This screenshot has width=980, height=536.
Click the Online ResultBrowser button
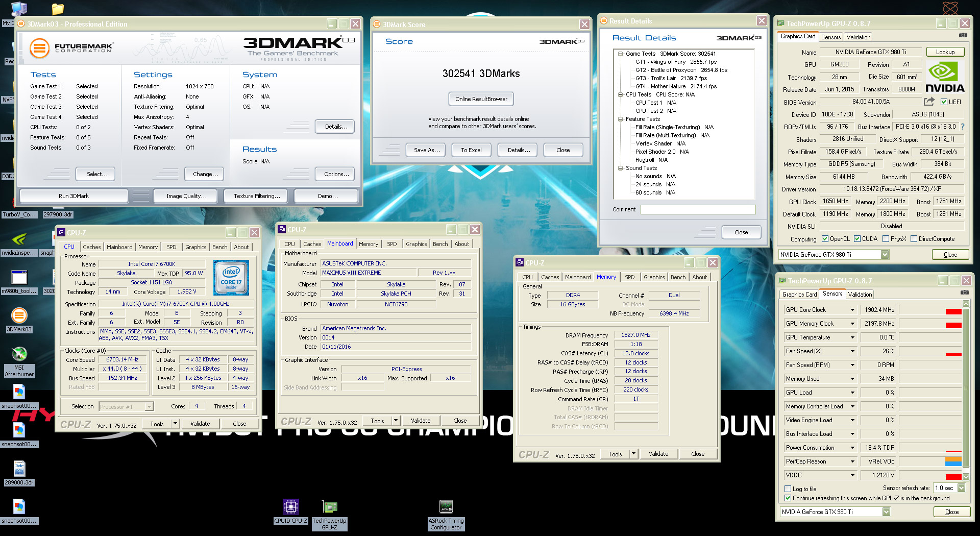(x=481, y=99)
